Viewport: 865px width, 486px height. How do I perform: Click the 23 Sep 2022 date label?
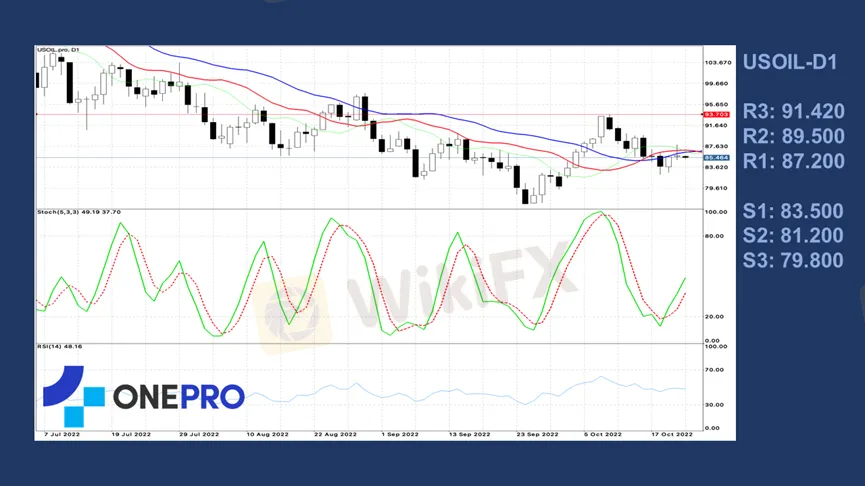tap(536, 435)
